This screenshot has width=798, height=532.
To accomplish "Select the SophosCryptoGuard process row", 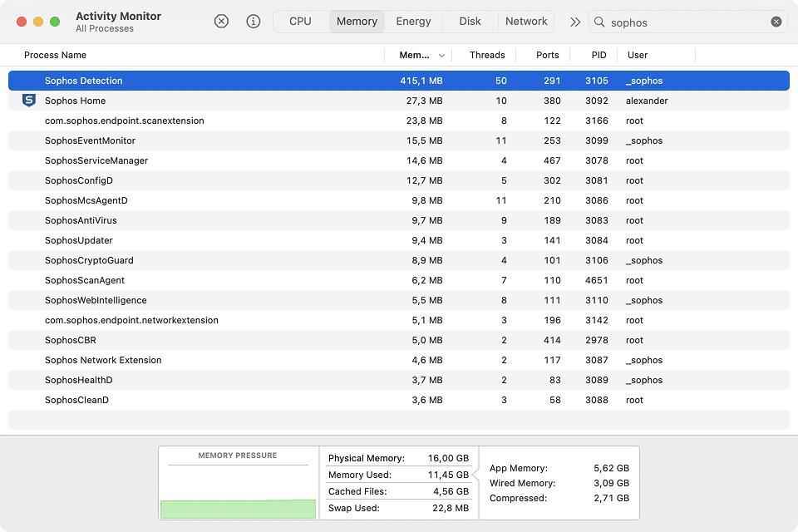I will tap(89, 260).
